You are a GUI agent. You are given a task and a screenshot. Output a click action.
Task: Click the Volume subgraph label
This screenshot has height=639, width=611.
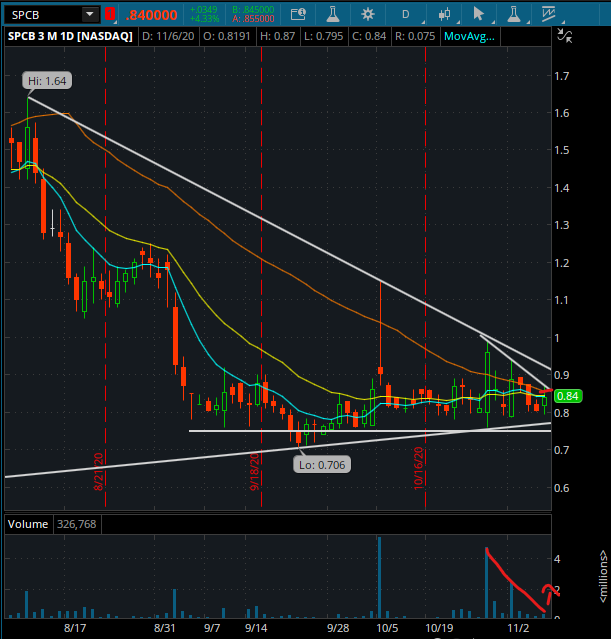point(28,524)
